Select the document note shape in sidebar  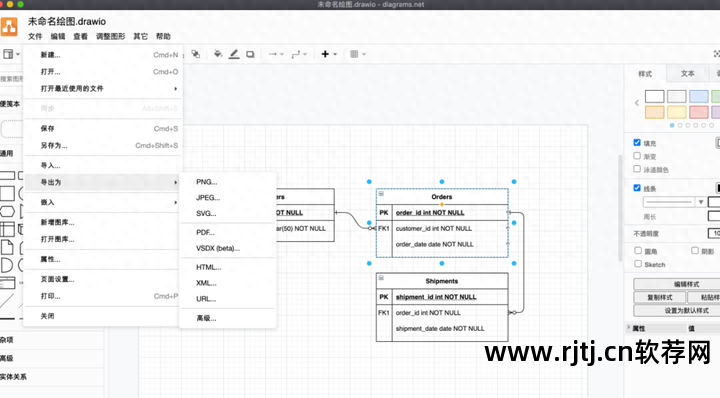click(6, 247)
